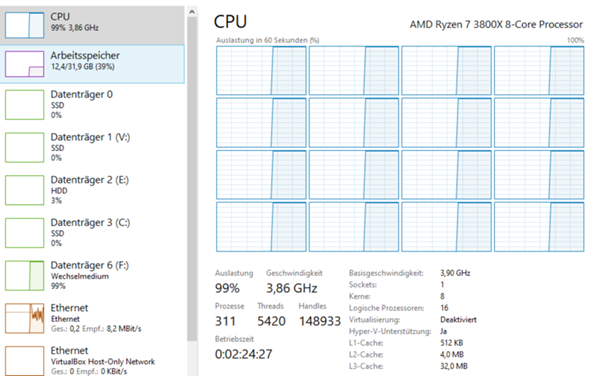Click the sidebar scroll up arrow
Image resolution: width=590 pixels, height=376 pixels.
pyautogui.click(x=192, y=12)
